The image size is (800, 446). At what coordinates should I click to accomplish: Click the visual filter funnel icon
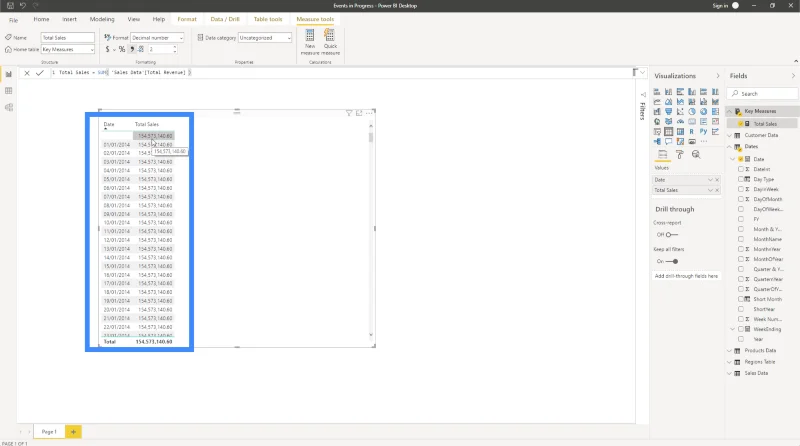[x=349, y=113]
